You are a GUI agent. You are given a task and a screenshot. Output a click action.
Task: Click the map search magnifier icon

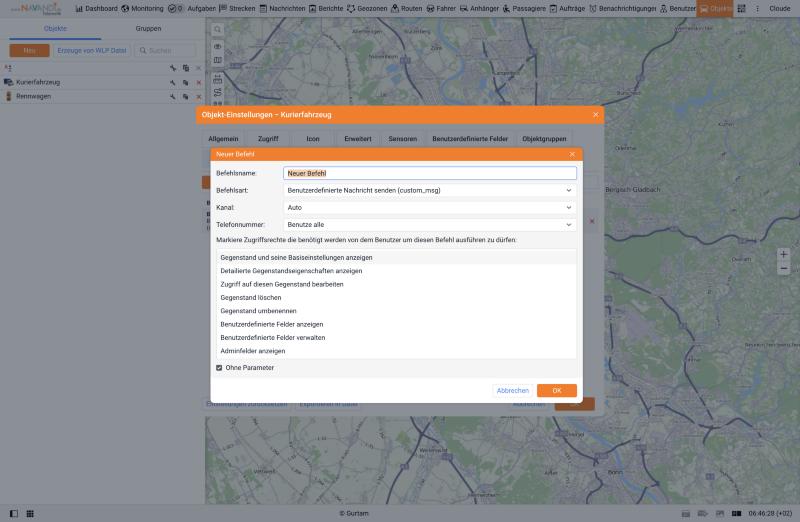point(217,30)
